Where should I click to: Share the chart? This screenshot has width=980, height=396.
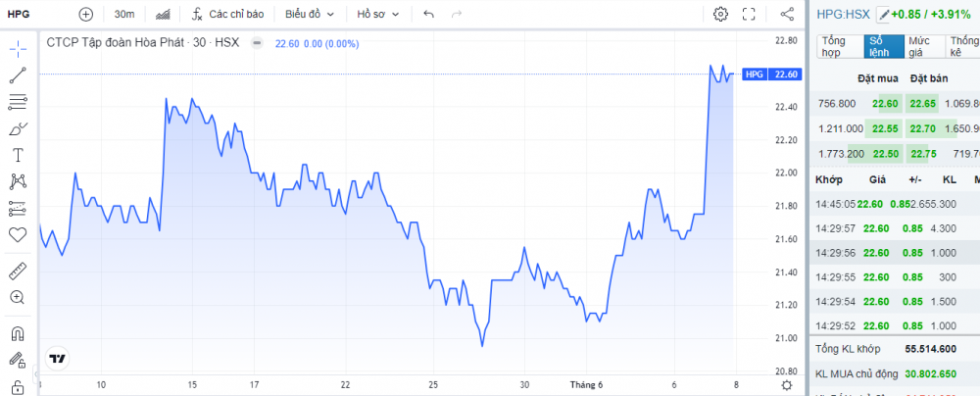point(788,14)
